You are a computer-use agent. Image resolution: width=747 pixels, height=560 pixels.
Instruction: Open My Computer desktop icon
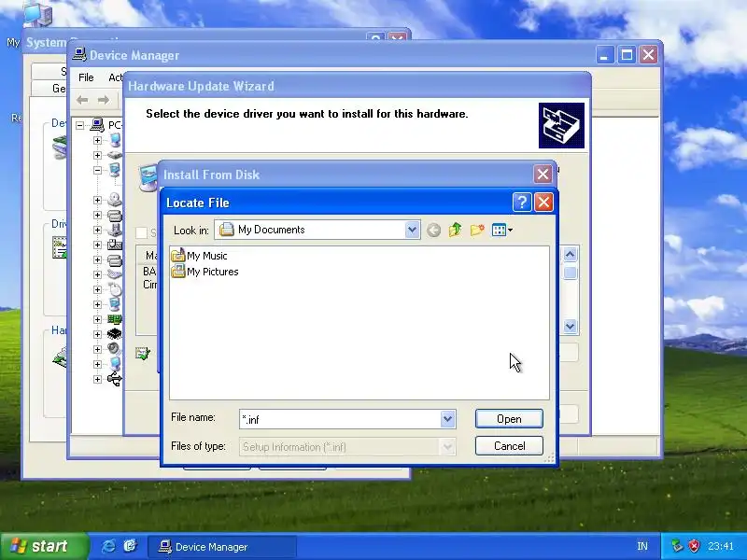coord(37,14)
